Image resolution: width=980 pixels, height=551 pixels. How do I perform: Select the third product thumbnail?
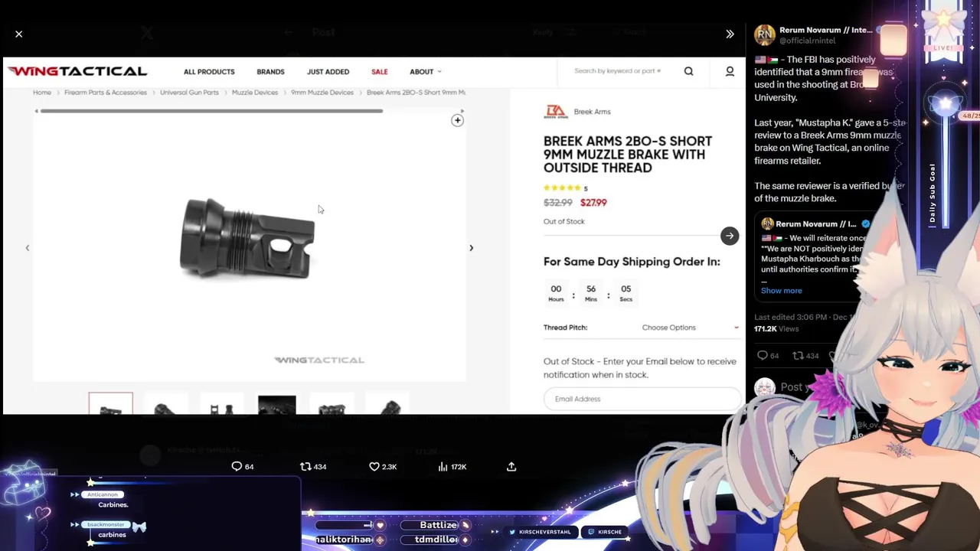coord(221,404)
